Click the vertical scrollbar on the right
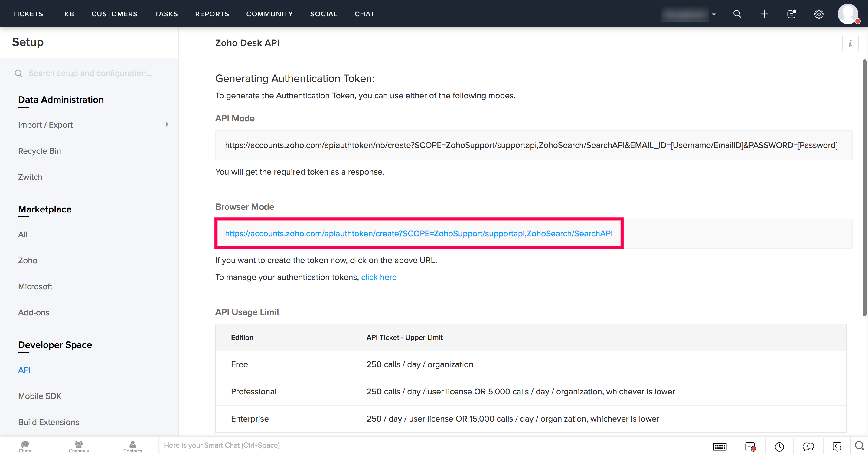The width and height of the screenshot is (868, 454). click(x=864, y=188)
